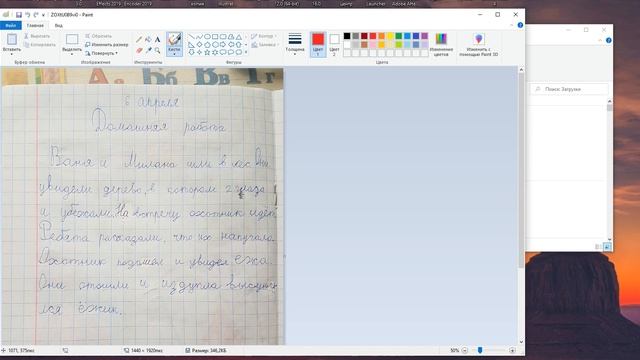
Task: Open the File (Файл) menu
Action: click(x=11, y=25)
